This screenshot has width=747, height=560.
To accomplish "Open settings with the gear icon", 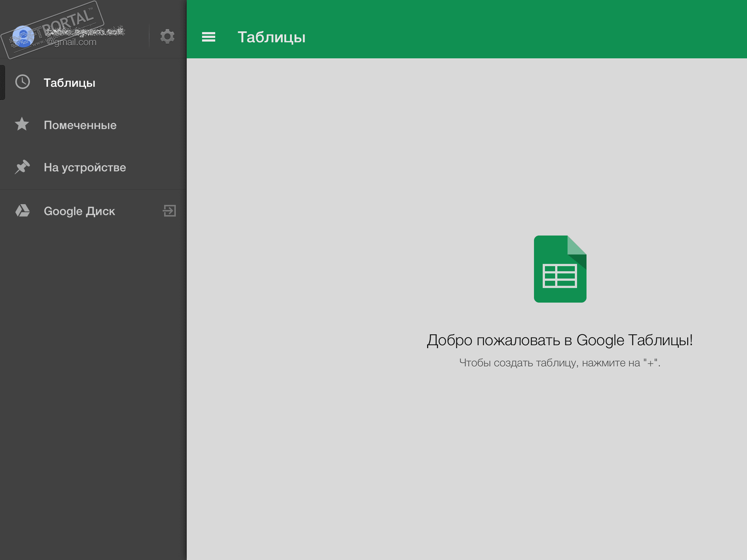I will 167,36.
